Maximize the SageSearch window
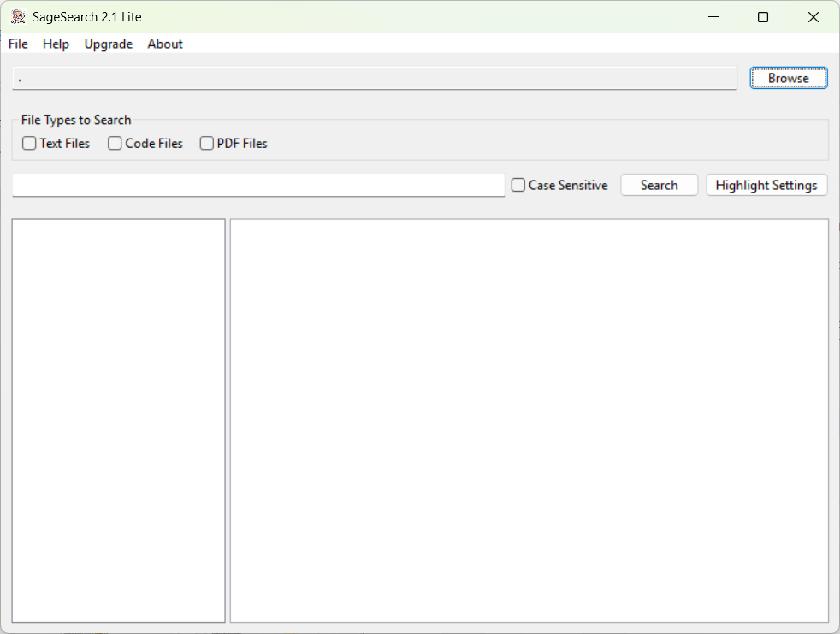This screenshot has height=634, width=840. [763, 16]
